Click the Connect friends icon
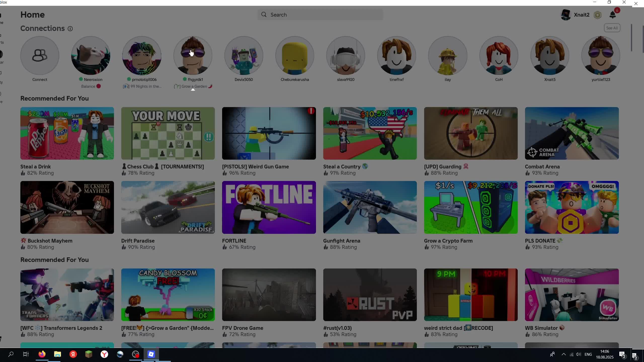This screenshot has height=362, width=644. pos(40,56)
